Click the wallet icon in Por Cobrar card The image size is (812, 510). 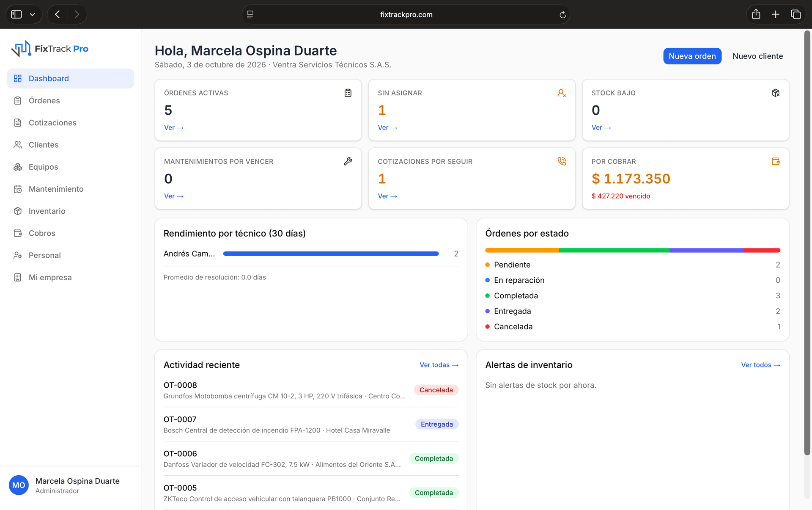pyautogui.click(x=775, y=161)
